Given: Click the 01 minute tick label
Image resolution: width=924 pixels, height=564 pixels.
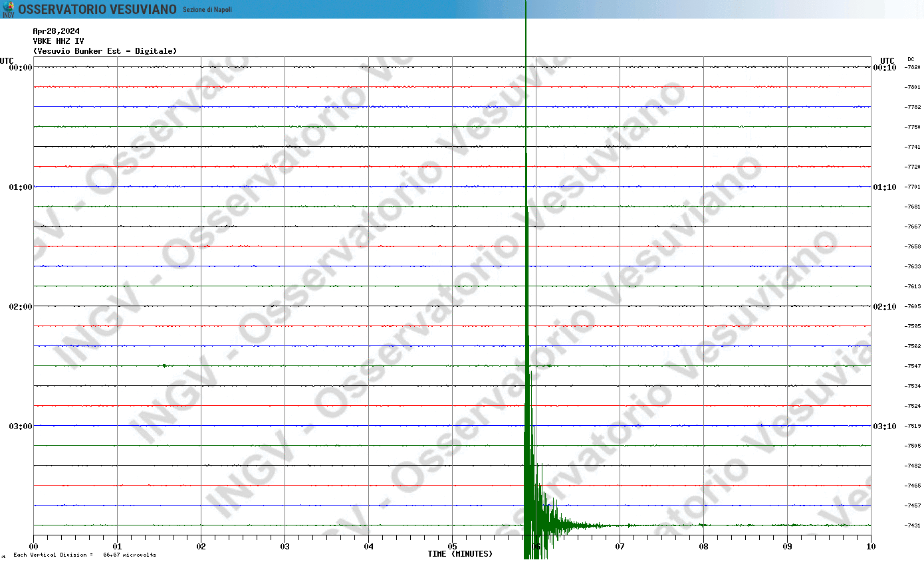Looking at the screenshot, I should (x=117, y=547).
